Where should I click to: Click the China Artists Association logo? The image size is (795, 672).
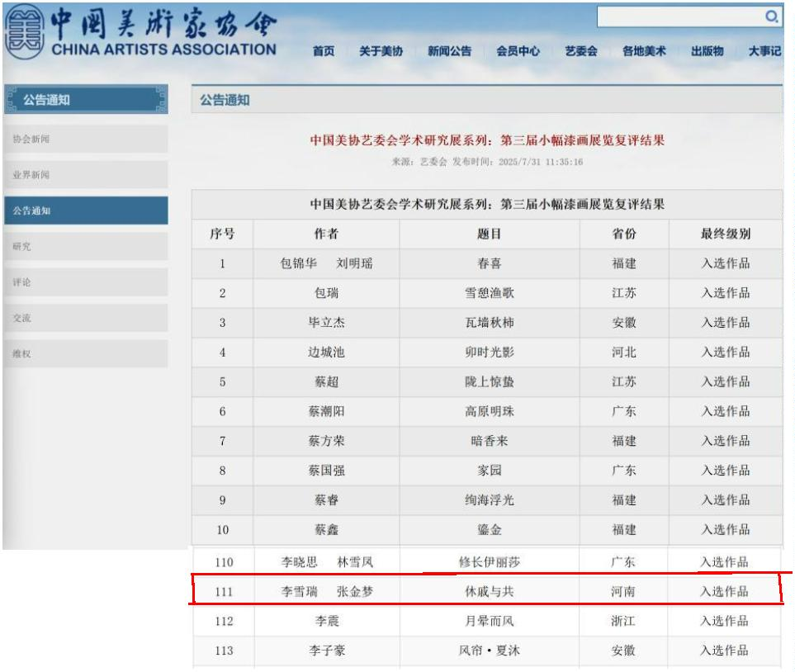tap(140, 31)
